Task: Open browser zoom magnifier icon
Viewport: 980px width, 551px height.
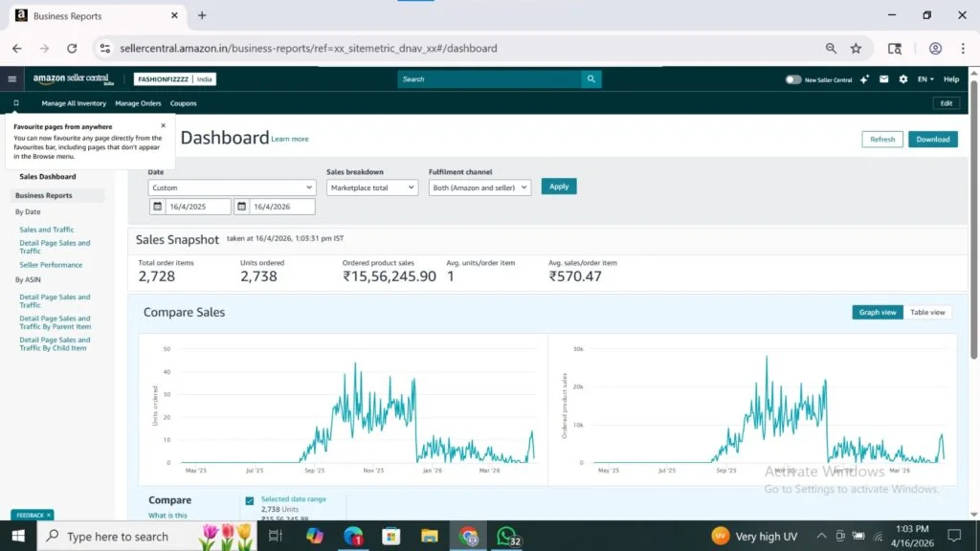Action: [x=831, y=48]
